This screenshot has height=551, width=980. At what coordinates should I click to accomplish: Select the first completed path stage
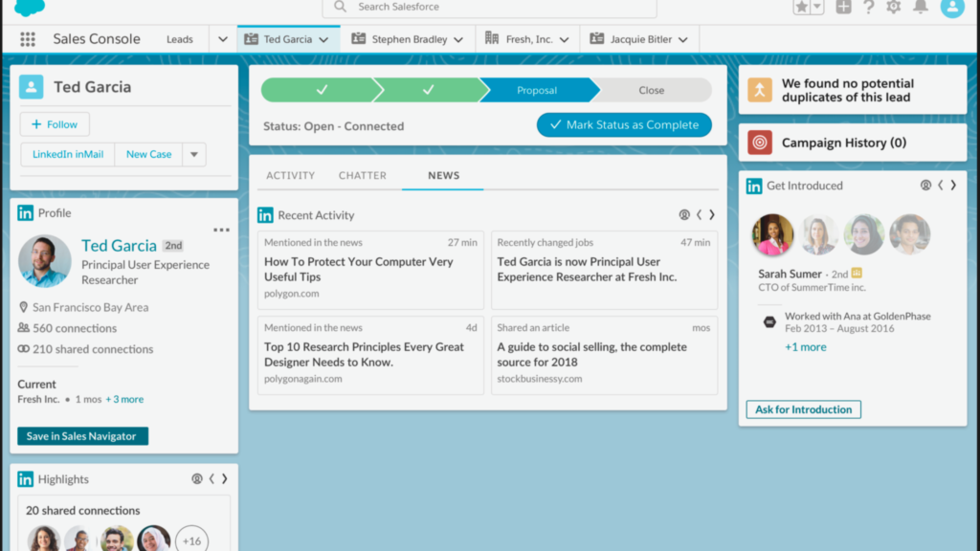coord(320,91)
